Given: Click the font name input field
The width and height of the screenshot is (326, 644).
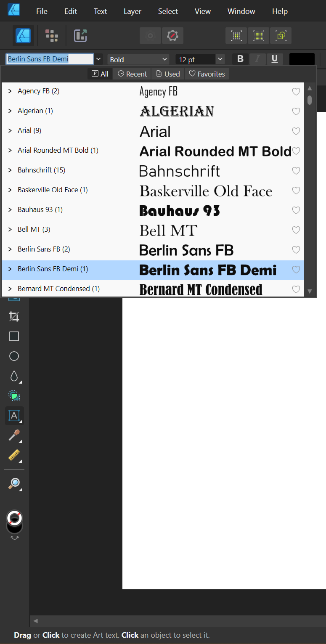Looking at the screenshot, I should point(50,59).
